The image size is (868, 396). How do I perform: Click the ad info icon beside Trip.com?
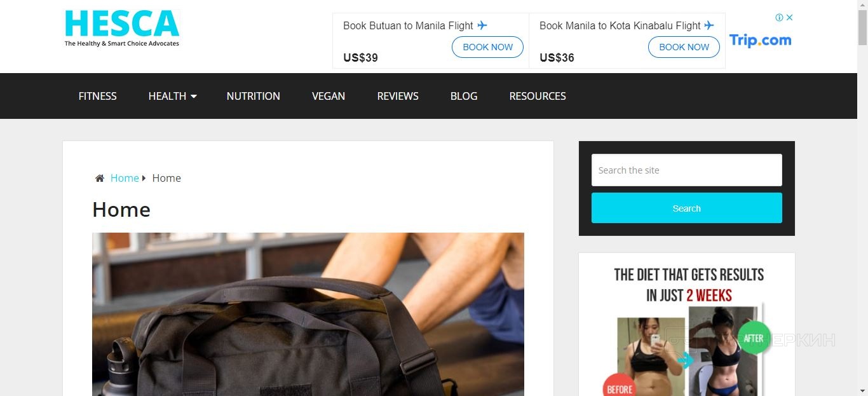pos(779,18)
